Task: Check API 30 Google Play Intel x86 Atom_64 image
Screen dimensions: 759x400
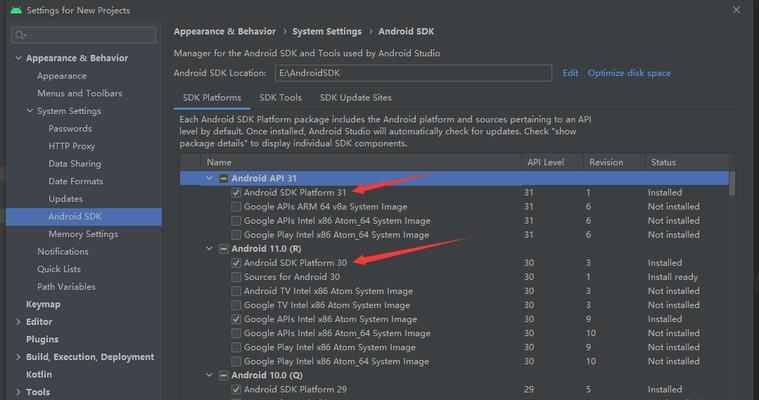Action: 236,361
